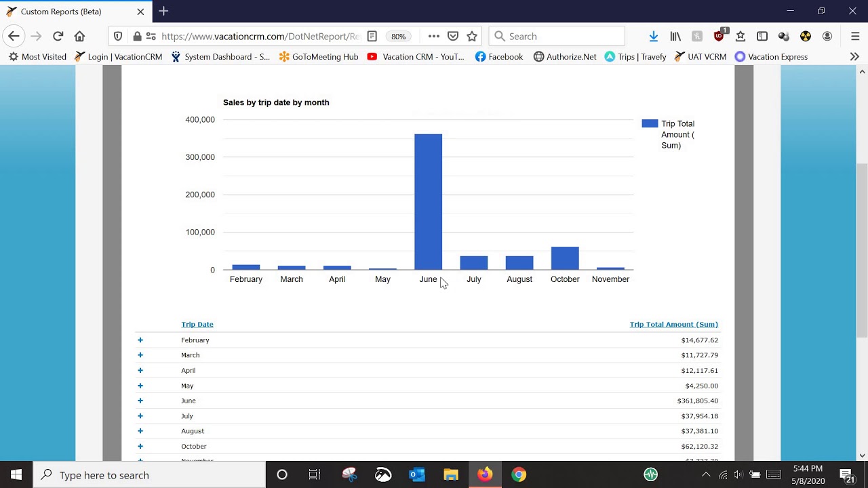868x488 pixels.
Task: Open the Library menu
Action: (675, 37)
